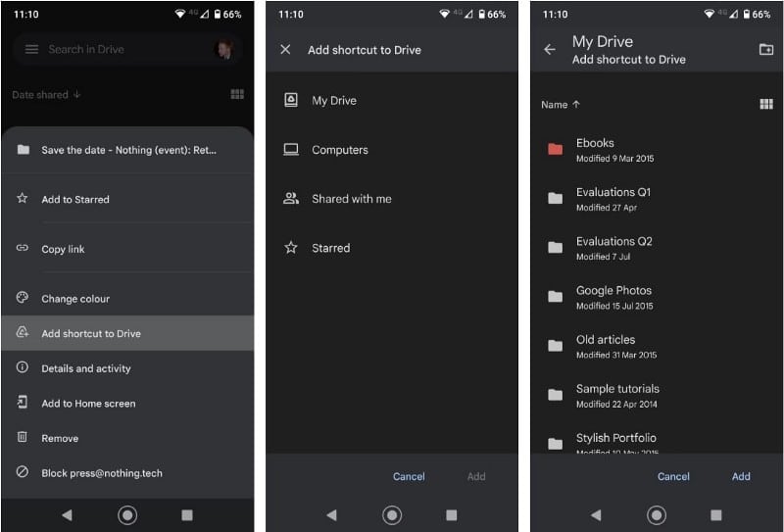Image resolution: width=784 pixels, height=532 pixels.
Task: Change sort order via Date shared
Action: point(45,94)
